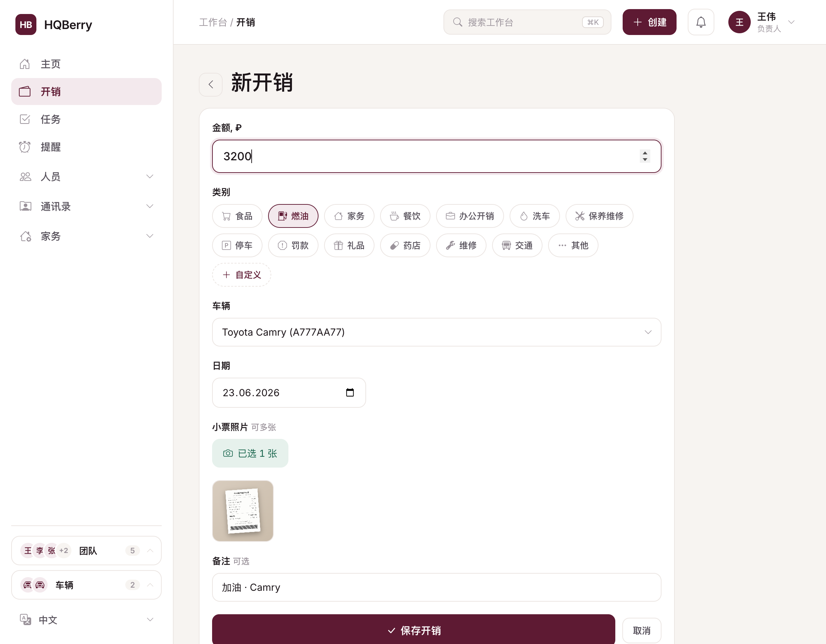Click the 日期 date field
Image resolution: width=826 pixels, height=644 pixels.
coord(289,393)
